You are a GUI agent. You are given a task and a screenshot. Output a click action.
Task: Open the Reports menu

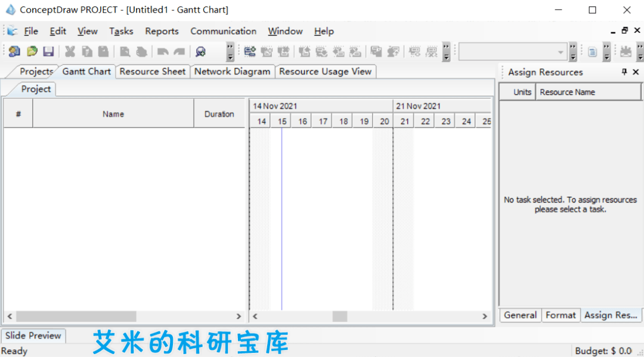pos(162,31)
